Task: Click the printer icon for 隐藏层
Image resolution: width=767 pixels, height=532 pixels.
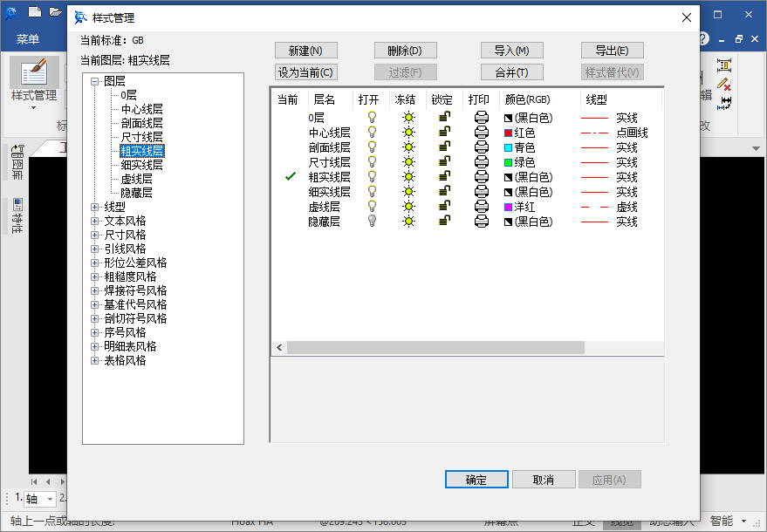Action: pos(482,221)
